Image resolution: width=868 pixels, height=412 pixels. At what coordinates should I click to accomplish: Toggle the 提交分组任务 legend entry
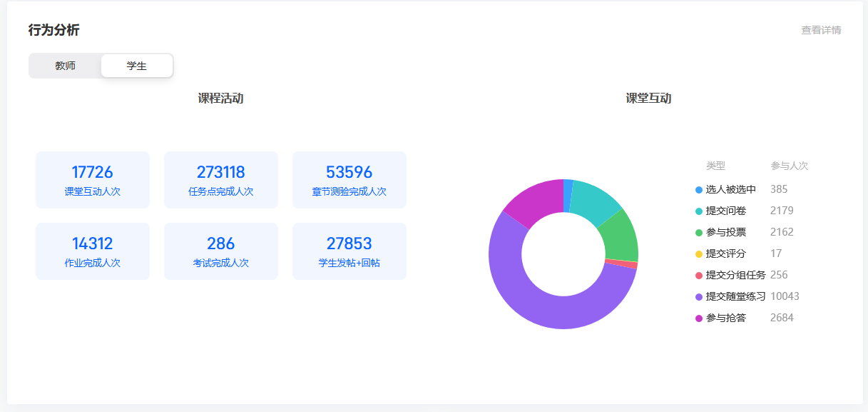tap(735, 275)
